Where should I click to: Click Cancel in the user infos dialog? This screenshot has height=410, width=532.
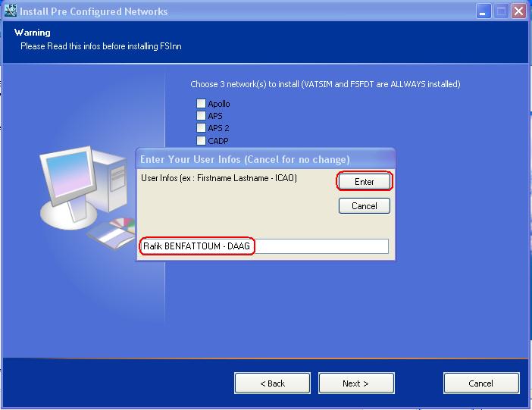coord(365,206)
